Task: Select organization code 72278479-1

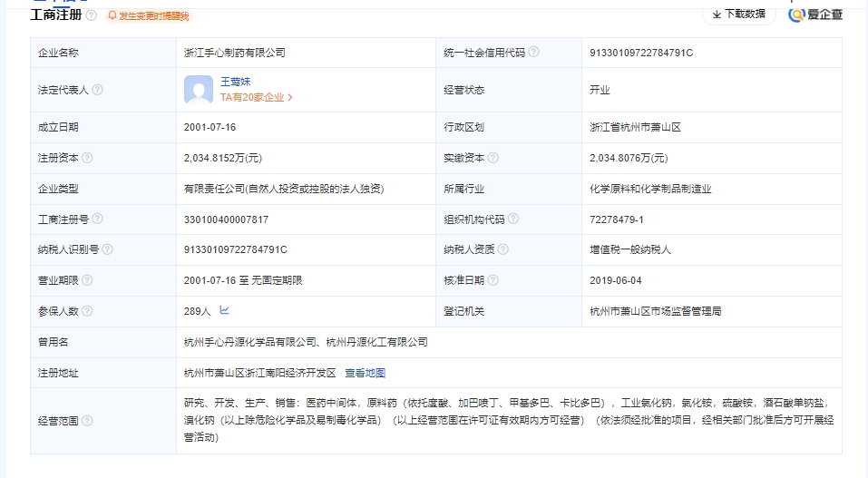Action: pos(616,219)
